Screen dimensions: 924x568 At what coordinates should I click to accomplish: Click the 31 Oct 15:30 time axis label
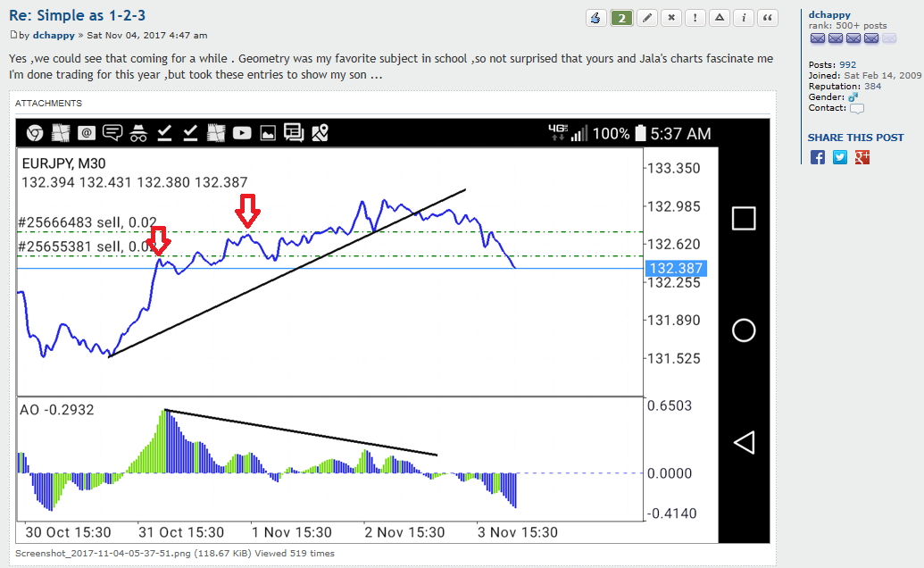181,532
